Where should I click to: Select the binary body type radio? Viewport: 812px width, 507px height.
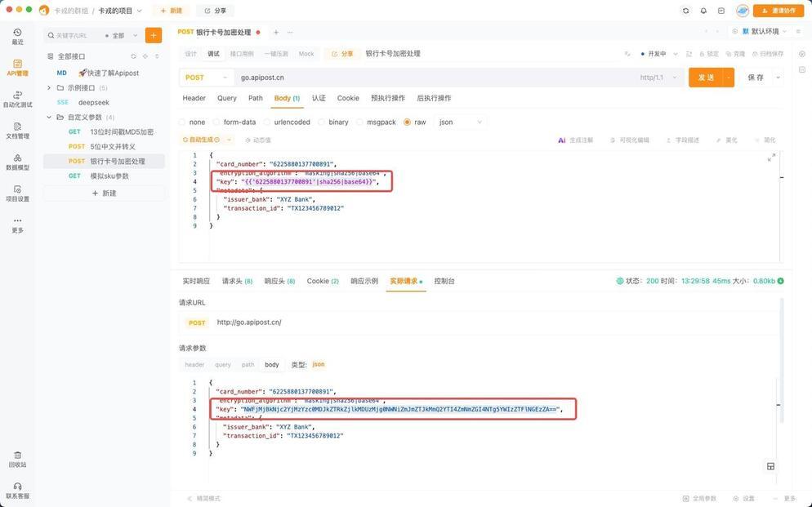pos(321,122)
